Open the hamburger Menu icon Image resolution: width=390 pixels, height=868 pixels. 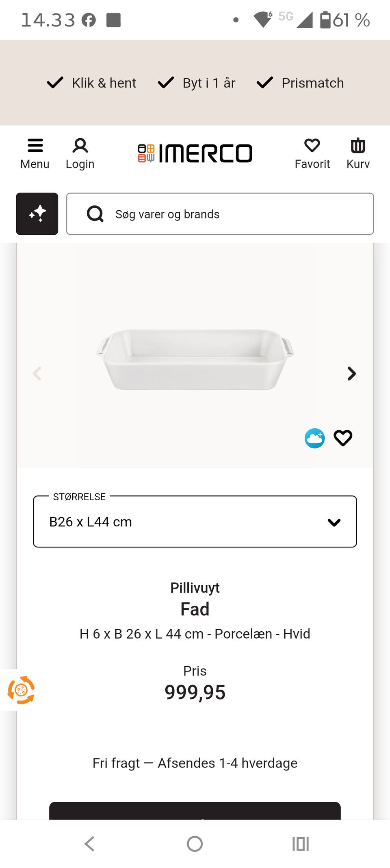click(x=35, y=146)
